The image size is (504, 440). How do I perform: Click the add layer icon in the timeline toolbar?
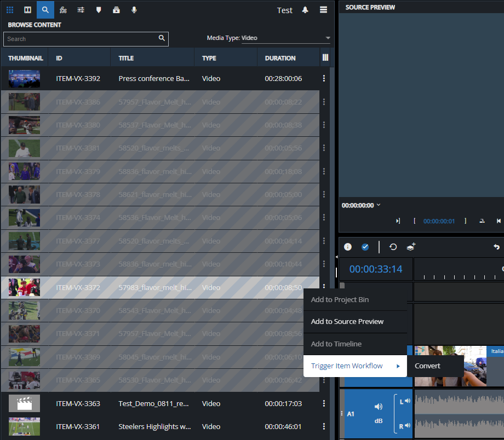[411, 247]
